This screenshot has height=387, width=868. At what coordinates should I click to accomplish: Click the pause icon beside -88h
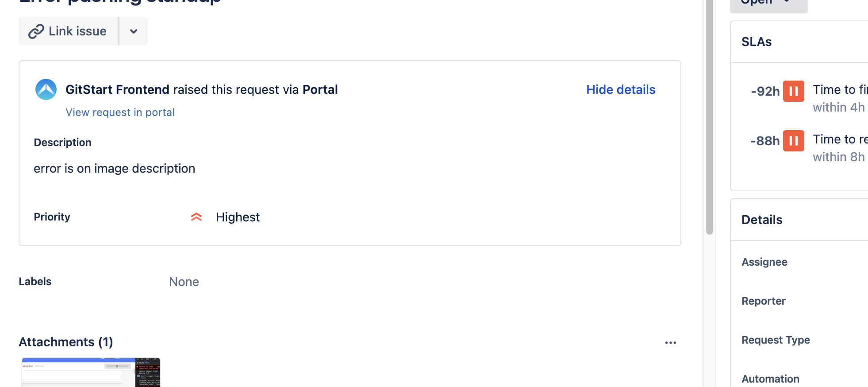(x=794, y=141)
